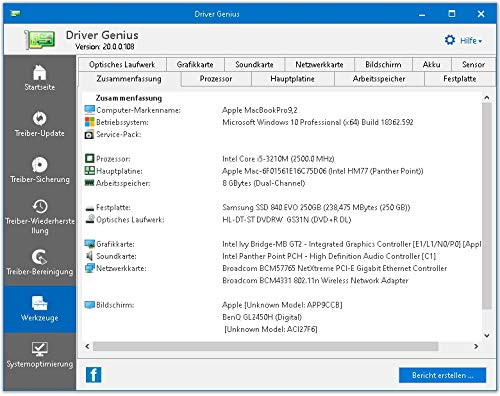Screen dimensions: 500x396
Task: Open the Systemoptimierung monitor icon
Action: 40,349
